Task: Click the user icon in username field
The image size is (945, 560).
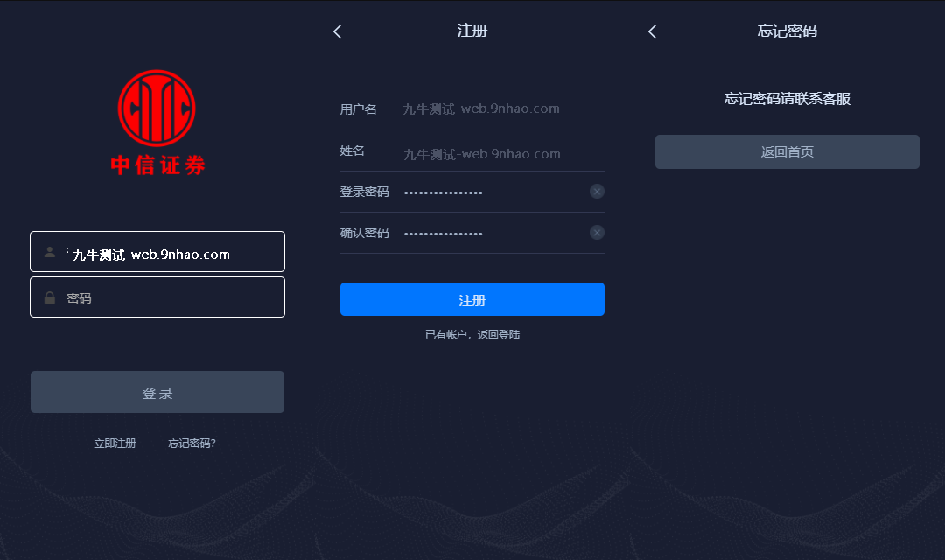Action: pos(50,252)
